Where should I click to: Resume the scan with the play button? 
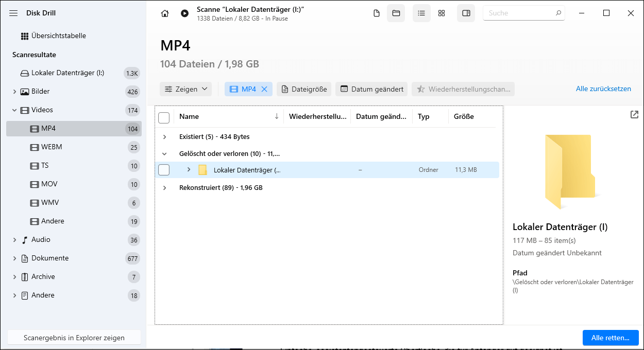[x=184, y=13]
